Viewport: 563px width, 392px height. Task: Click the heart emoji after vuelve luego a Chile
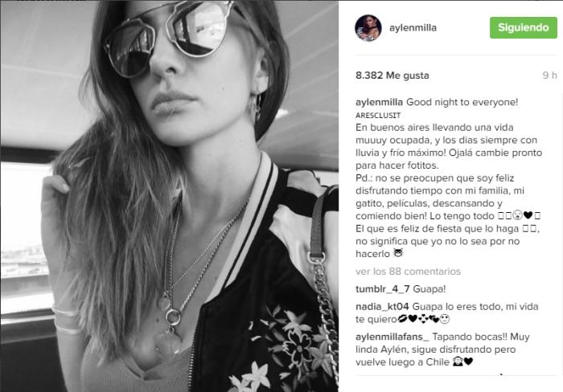click(x=468, y=361)
